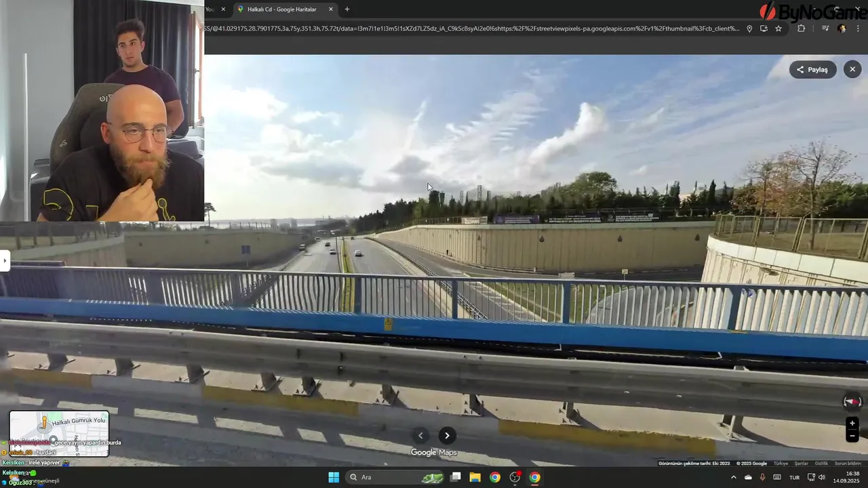The width and height of the screenshot is (868, 488).
Task: Open the Chrome three-dot menu
Action: click(x=859, y=28)
